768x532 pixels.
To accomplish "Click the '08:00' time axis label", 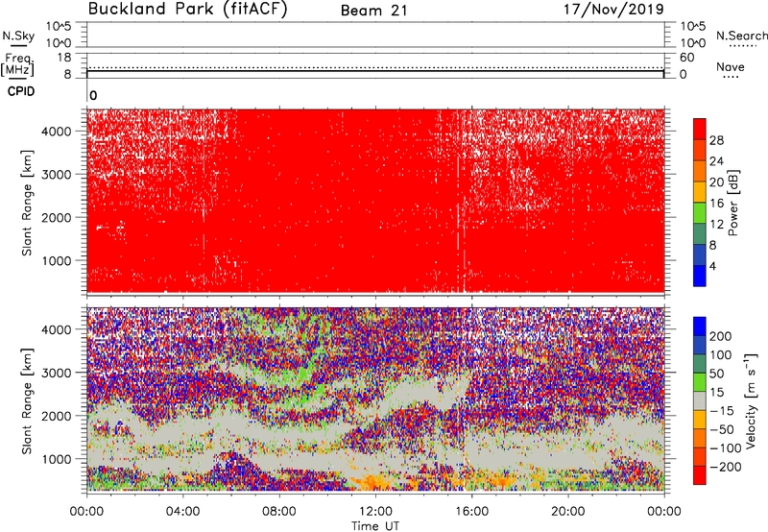I will pos(278,512).
